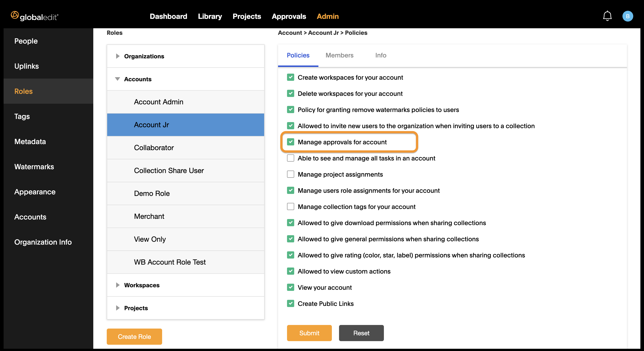Go to Tags in sidebar

pos(48,116)
